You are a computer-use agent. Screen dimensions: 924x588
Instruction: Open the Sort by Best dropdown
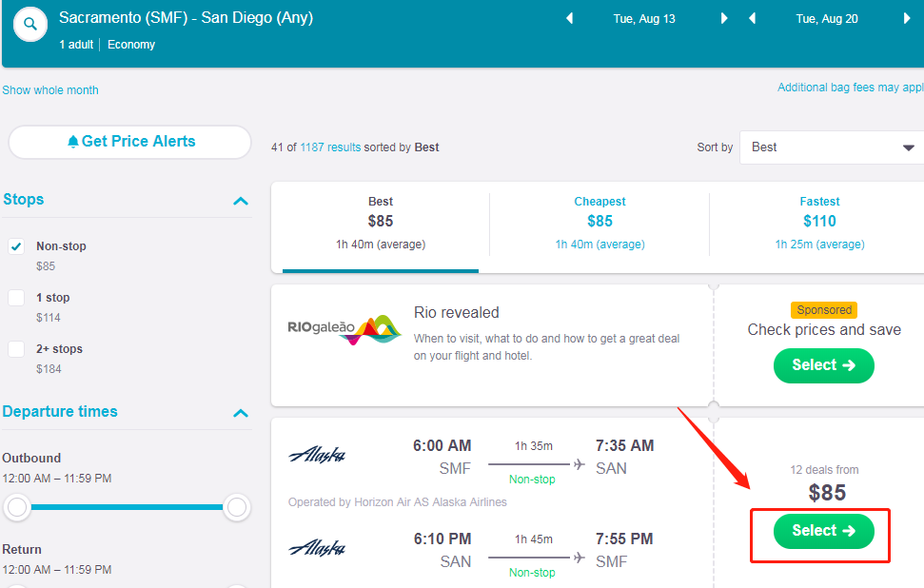pos(831,147)
